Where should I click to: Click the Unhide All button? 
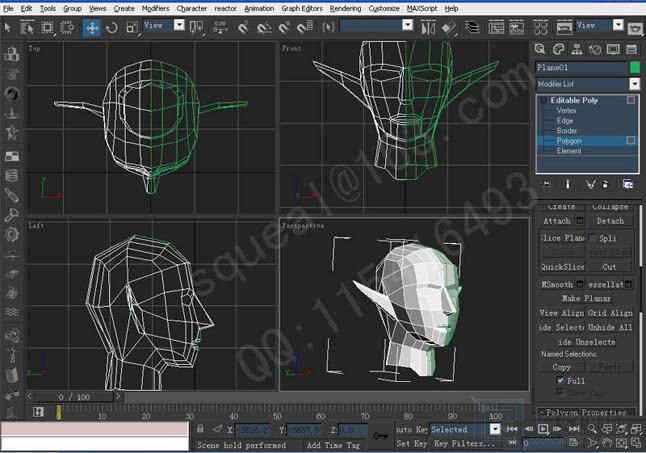pos(610,327)
